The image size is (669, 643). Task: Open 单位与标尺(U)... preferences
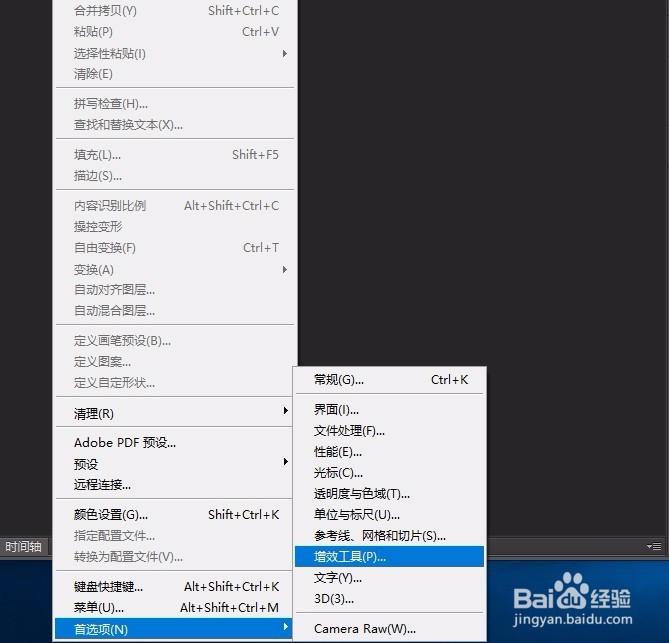pyautogui.click(x=390, y=515)
